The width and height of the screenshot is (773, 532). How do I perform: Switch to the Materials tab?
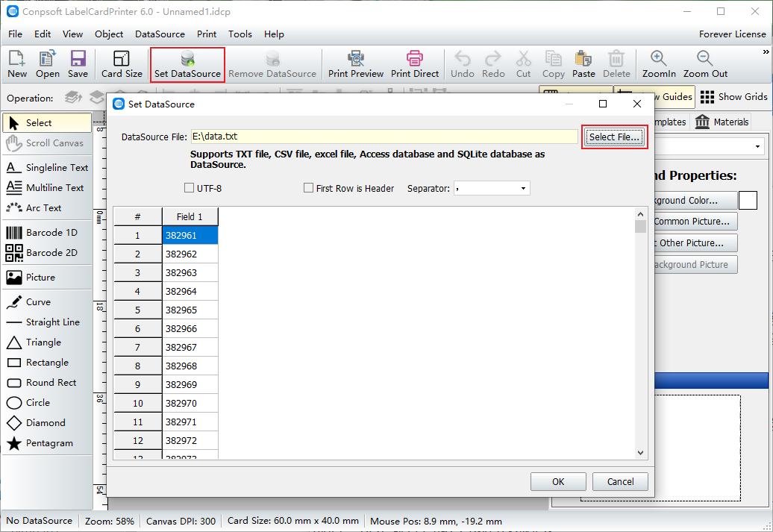pos(722,122)
